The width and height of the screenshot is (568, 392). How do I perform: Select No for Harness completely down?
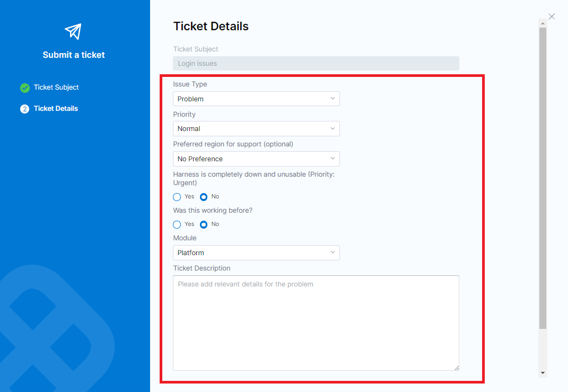click(x=204, y=197)
